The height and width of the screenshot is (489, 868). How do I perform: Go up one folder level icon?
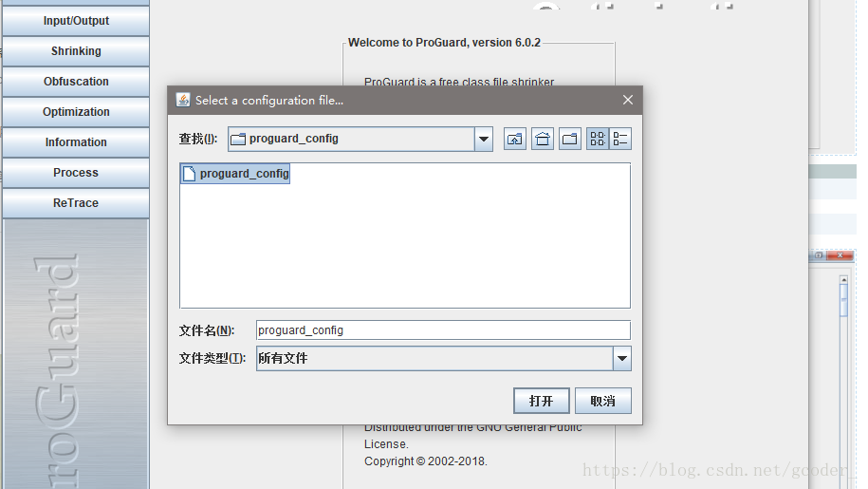(x=515, y=139)
